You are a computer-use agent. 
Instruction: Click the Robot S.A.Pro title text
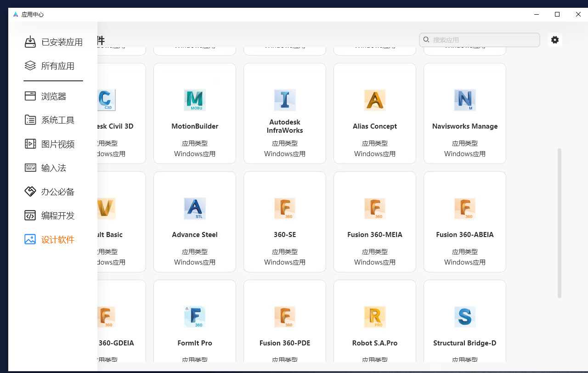coord(375,343)
